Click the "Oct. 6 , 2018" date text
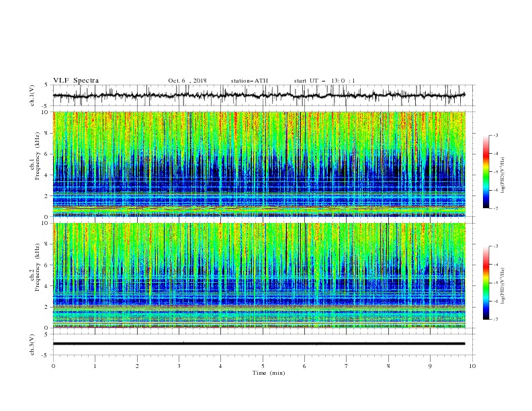Screen dimensions: 532x411 click(x=187, y=81)
